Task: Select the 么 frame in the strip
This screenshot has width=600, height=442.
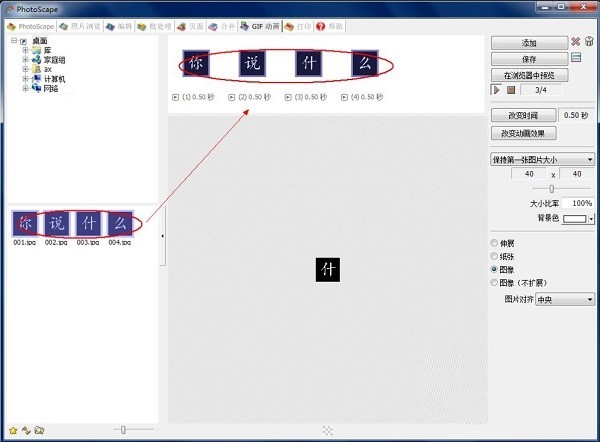Action: click(365, 63)
